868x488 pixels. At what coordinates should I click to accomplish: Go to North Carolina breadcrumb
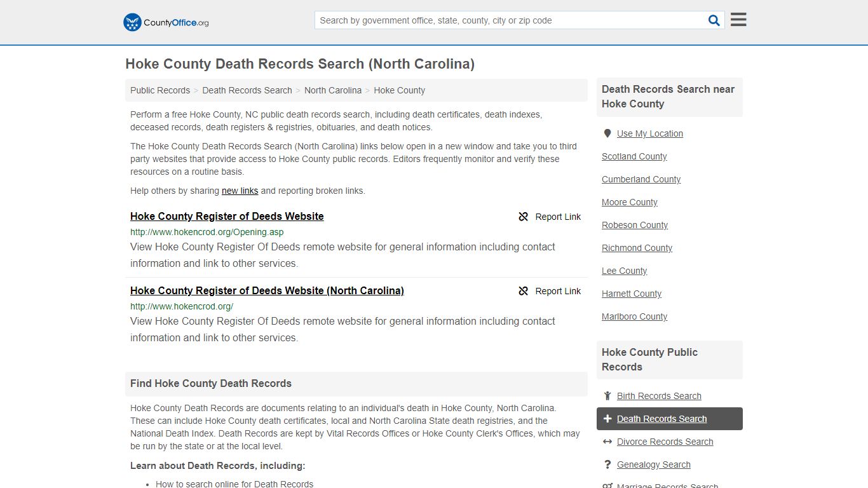pos(333,90)
